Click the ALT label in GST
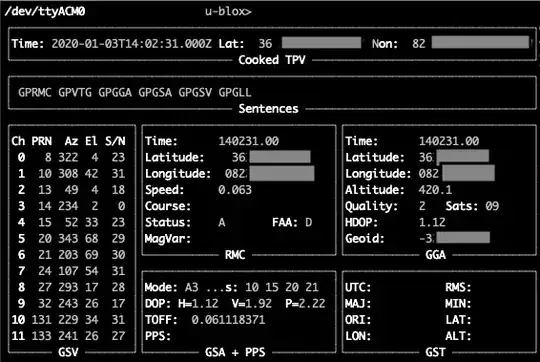The height and width of the screenshot is (362, 540). pos(458,336)
